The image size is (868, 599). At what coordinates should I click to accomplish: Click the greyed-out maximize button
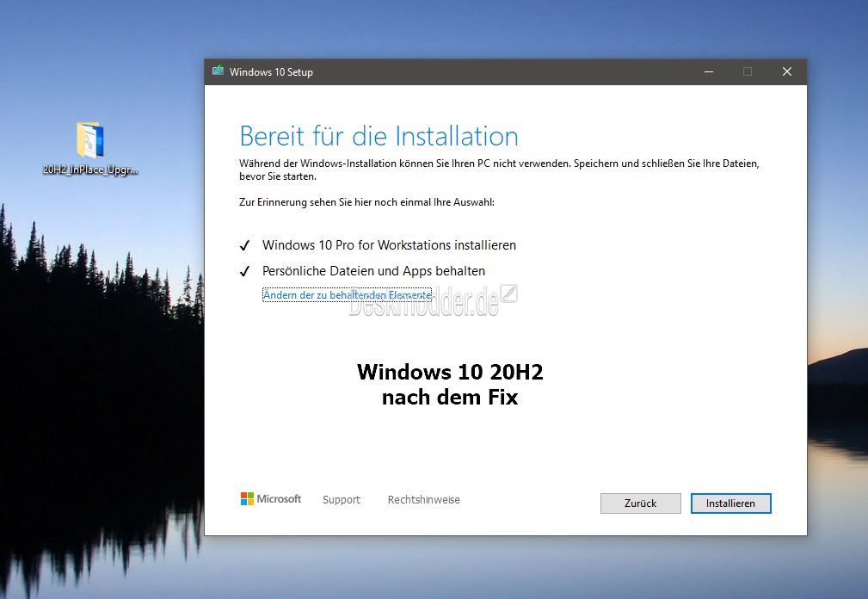click(x=748, y=71)
